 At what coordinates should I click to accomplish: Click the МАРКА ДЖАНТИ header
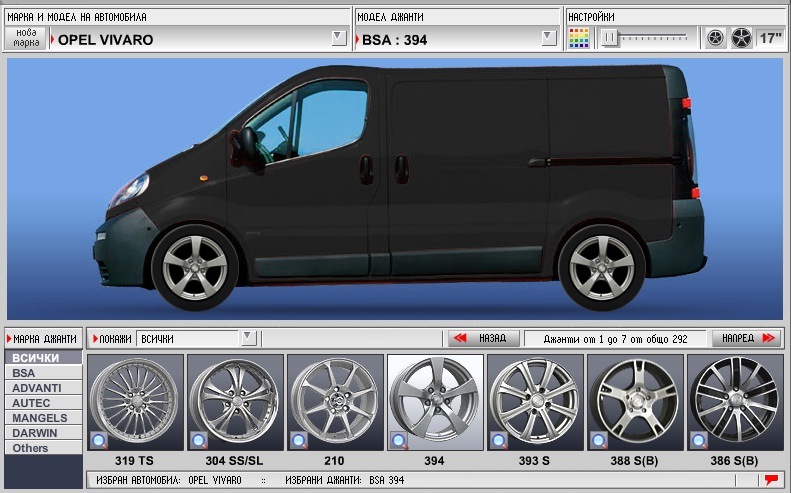click(x=44, y=339)
